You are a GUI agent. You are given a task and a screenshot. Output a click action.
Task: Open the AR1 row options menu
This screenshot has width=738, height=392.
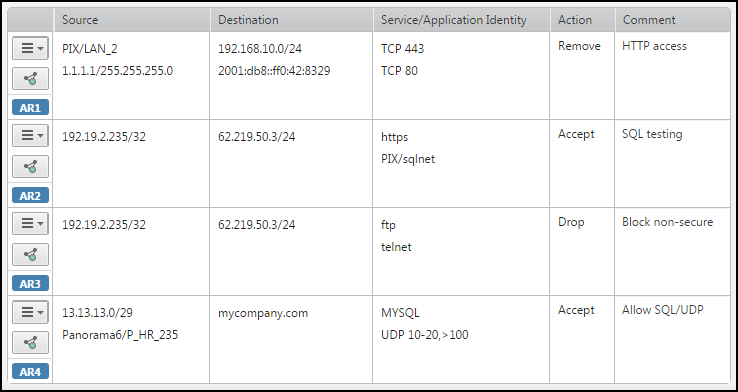(30, 48)
